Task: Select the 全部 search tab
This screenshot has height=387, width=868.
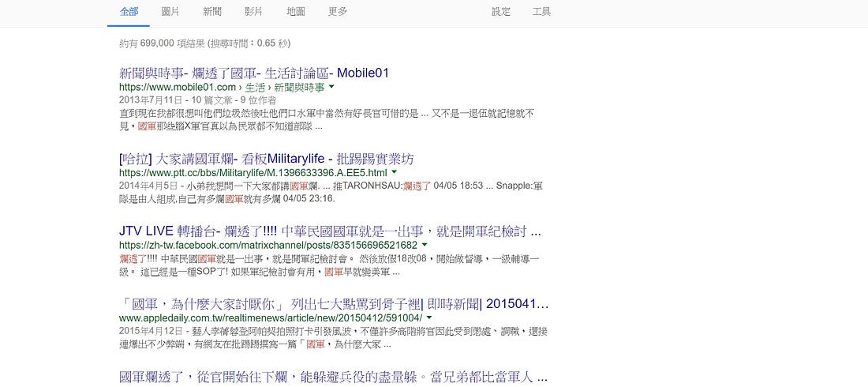Action: click(129, 12)
